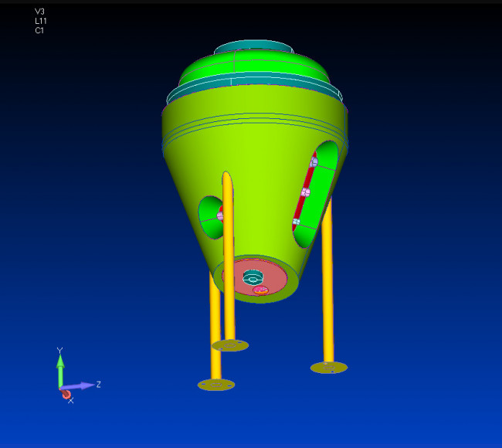This screenshot has height=448, width=502.
Task: Pick the teal top cap of vessel
Action: [253, 48]
